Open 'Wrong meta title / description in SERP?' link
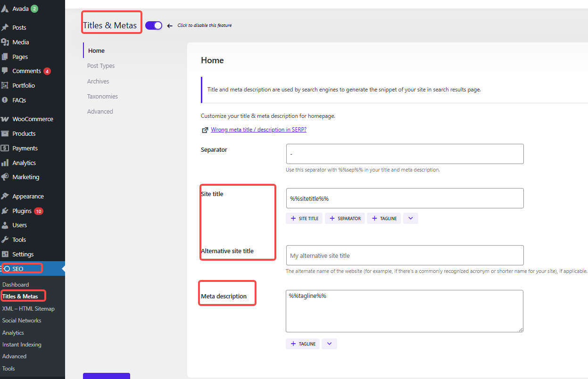 click(258, 130)
